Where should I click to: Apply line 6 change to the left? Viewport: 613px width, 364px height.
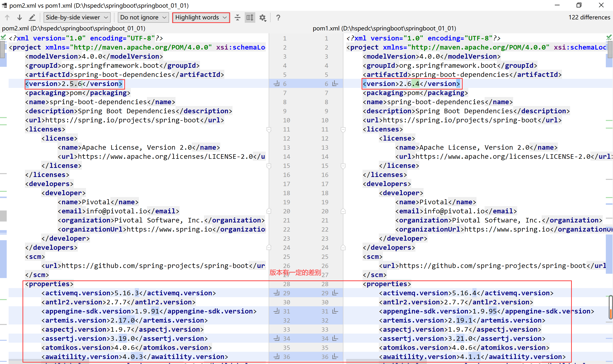335,84
